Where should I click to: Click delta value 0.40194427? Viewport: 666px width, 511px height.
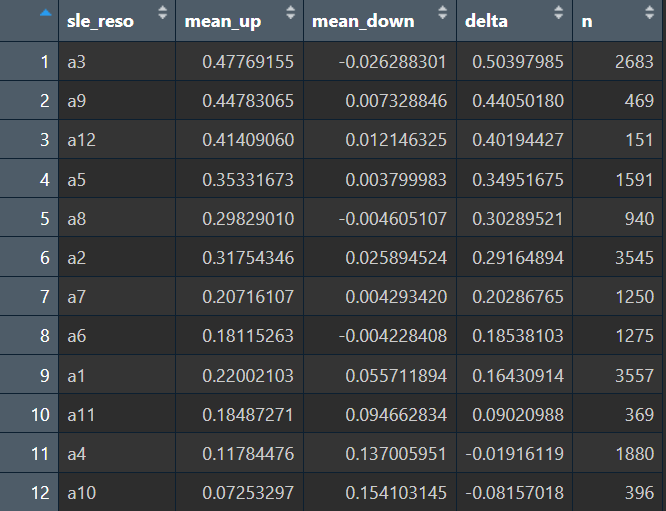tap(518, 140)
